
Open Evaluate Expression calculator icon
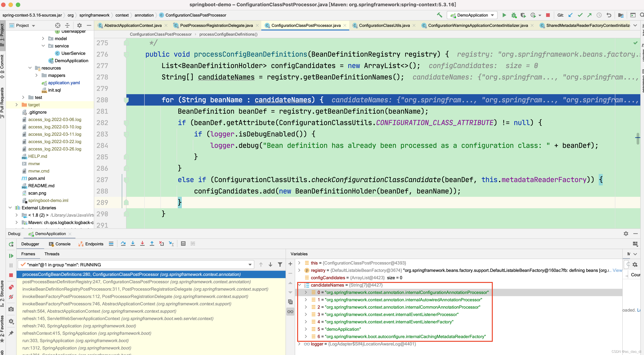point(183,244)
